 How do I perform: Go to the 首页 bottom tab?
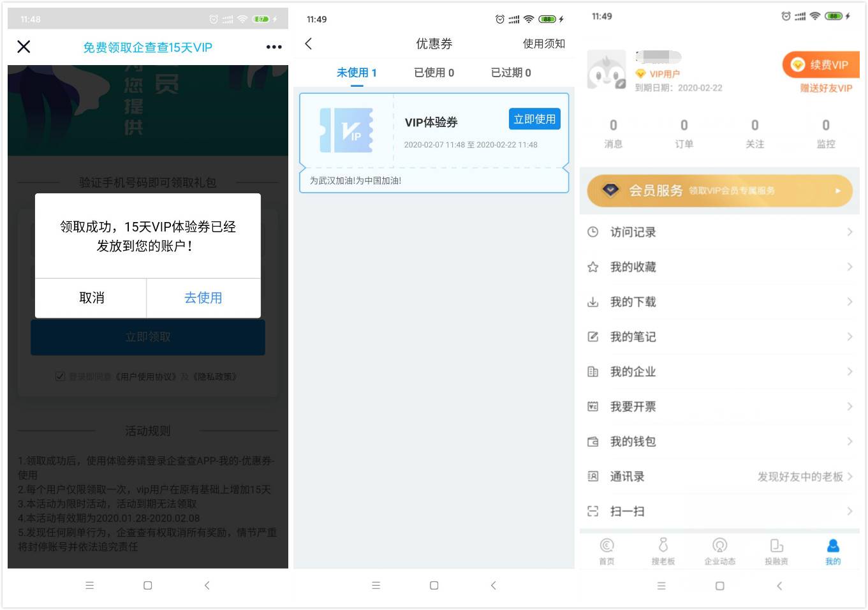click(x=607, y=551)
